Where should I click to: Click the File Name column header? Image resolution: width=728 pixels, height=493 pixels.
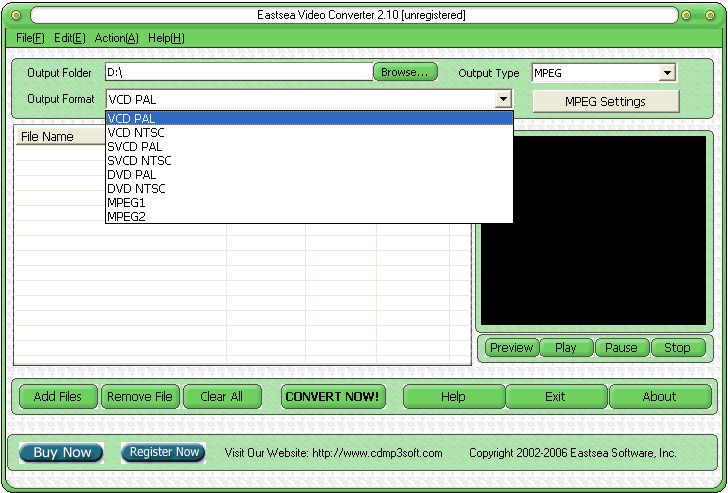61,136
